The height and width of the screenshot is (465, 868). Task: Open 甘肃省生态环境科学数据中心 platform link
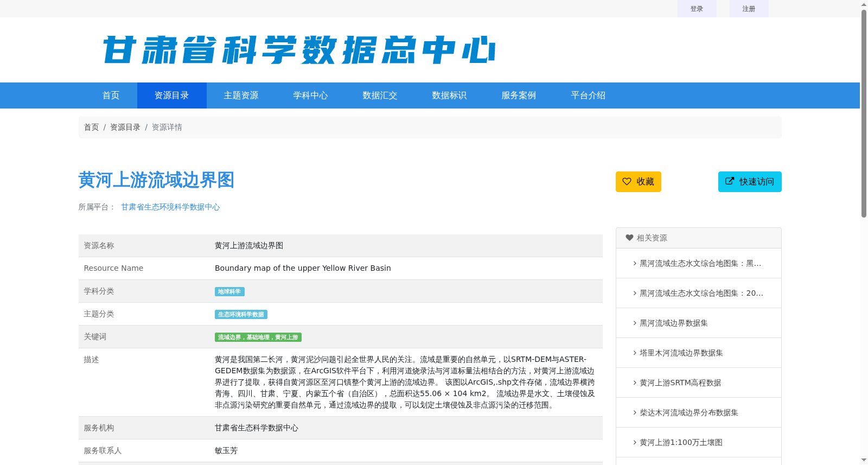point(170,207)
